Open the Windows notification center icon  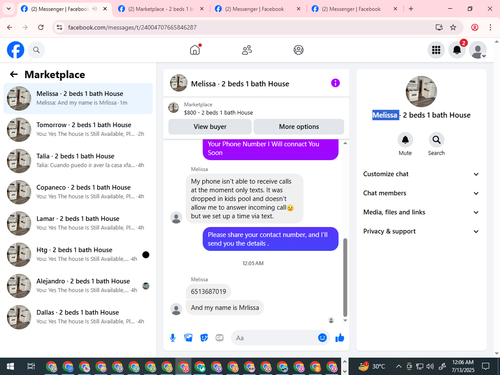click(486, 367)
